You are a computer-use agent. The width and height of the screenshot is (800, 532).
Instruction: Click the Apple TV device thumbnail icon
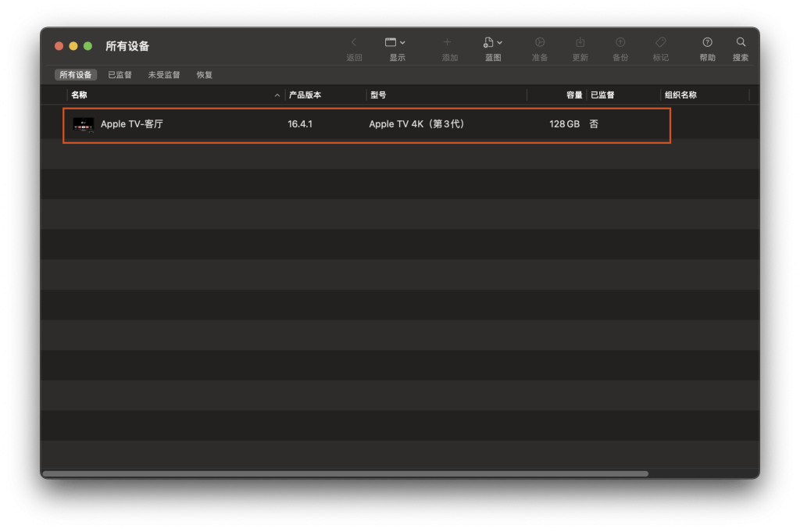[83, 124]
